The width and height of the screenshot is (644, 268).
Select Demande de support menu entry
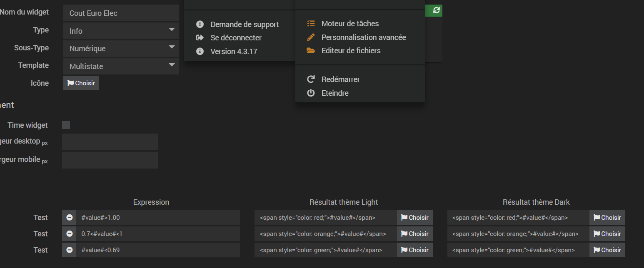coord(244,25)
